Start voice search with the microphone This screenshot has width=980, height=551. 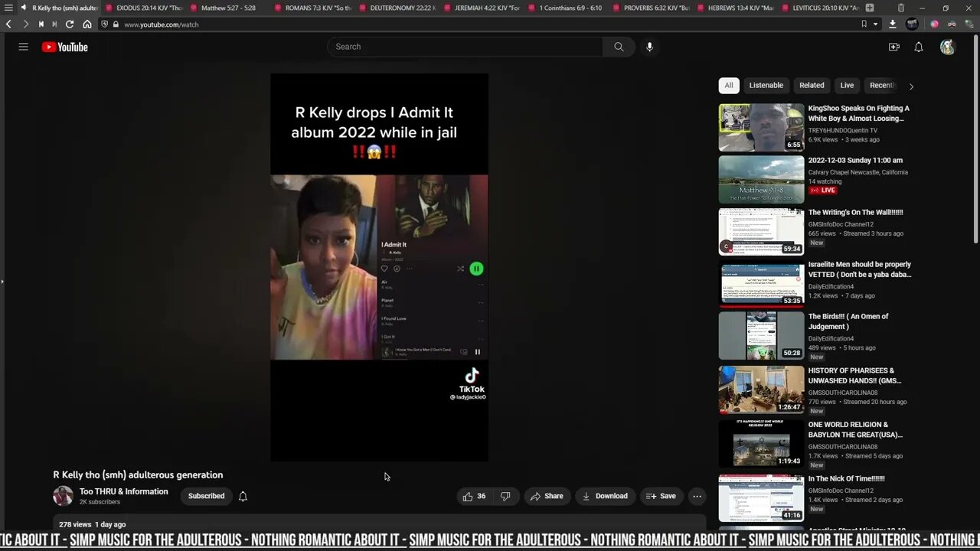pyautogui.click(x=649, y=47)
